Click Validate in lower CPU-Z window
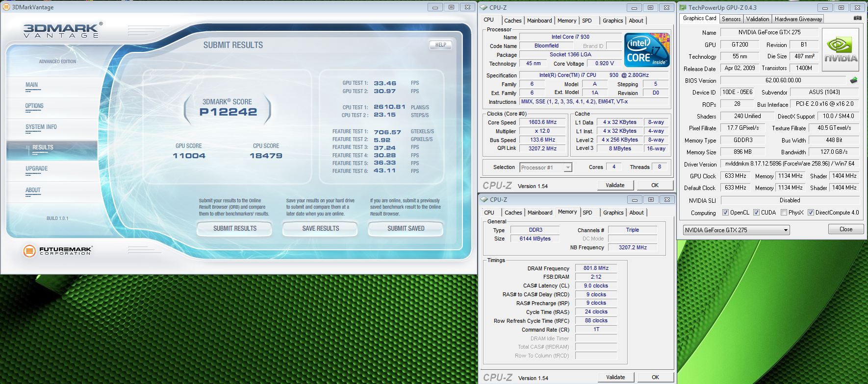 pos(615,377)
